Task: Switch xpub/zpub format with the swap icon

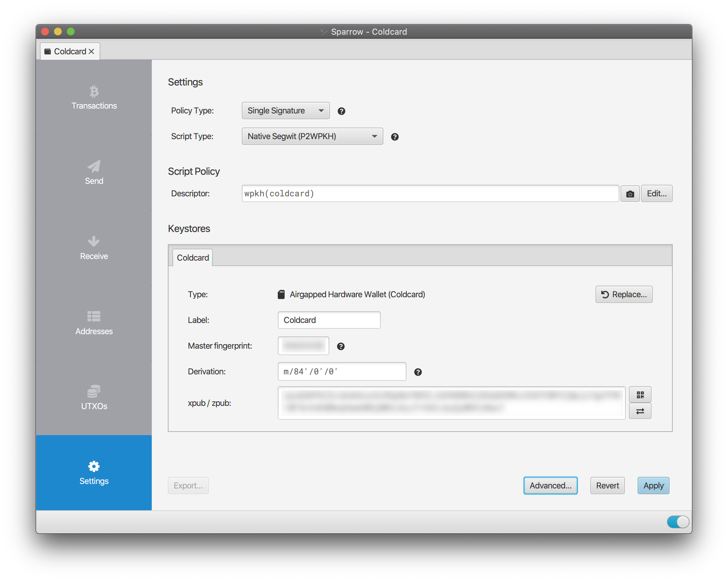Action: 640,411
